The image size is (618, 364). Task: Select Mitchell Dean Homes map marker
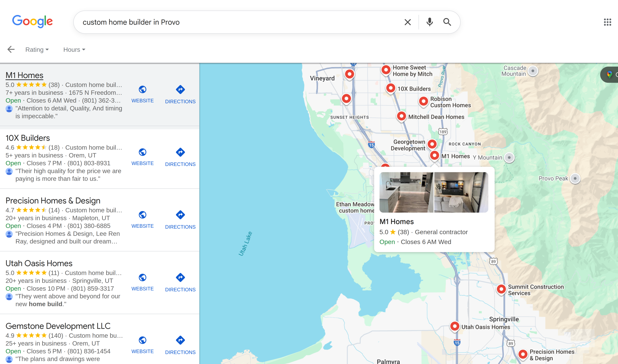click(x=401, y=116)
